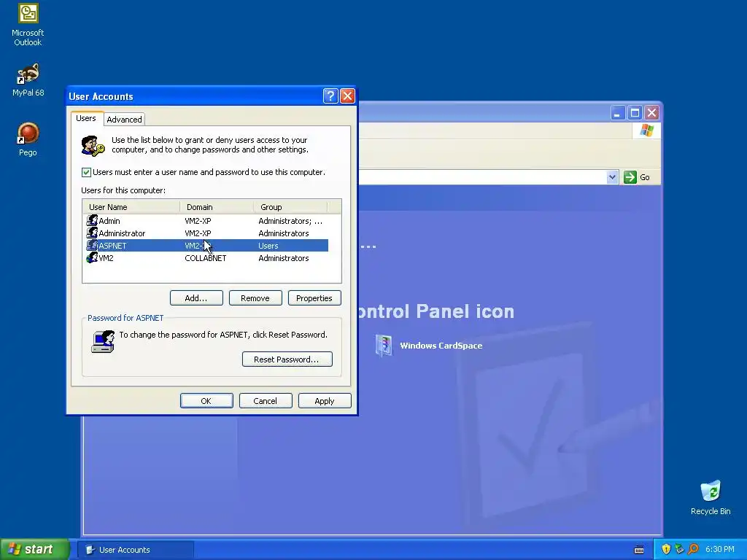
Task: Close the Control Panel window
Action: coord(651,113)
